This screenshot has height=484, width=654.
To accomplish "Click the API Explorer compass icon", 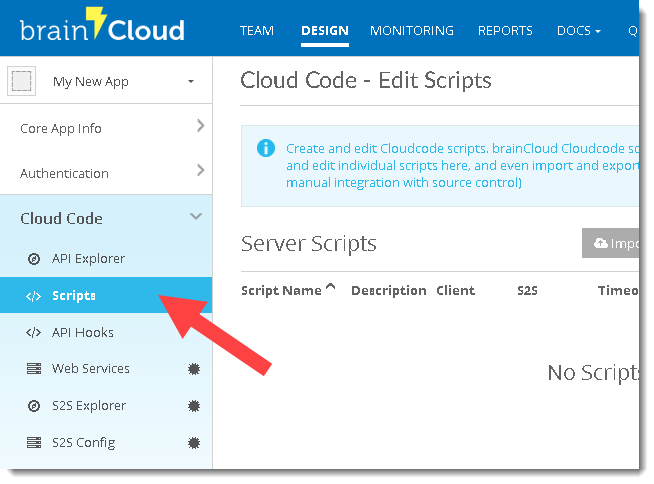I will (x=33, y=259).
